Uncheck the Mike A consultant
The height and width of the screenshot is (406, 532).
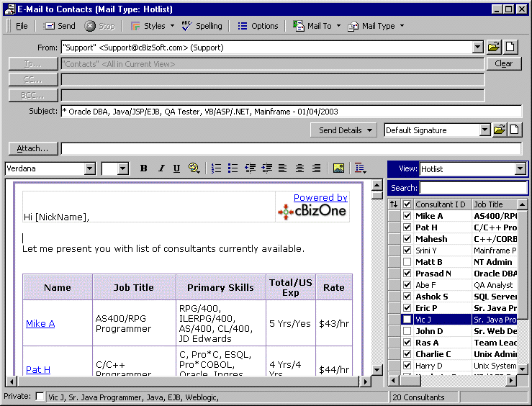[407, 216]
